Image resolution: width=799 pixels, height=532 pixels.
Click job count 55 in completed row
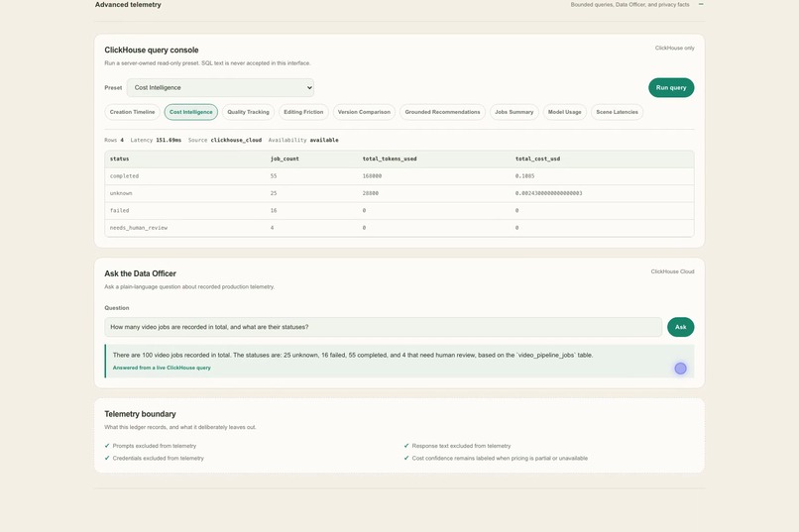click(x=274, y=176)
